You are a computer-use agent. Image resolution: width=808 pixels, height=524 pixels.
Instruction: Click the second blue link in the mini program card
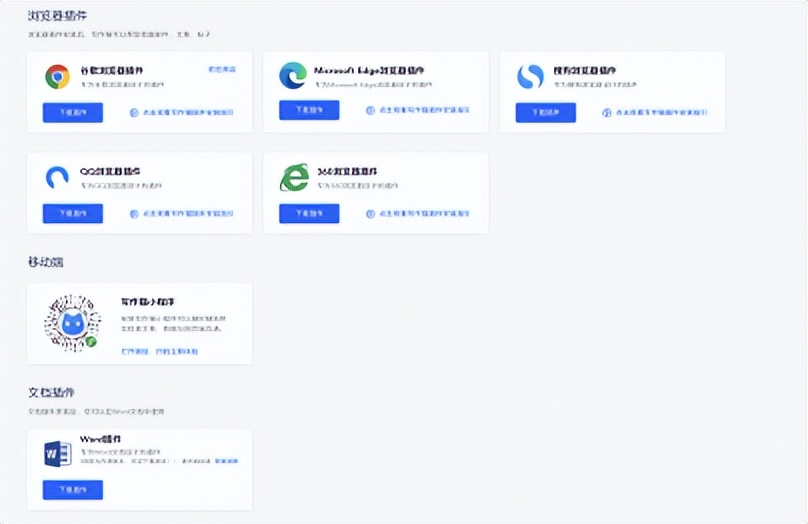coord(177,351)
